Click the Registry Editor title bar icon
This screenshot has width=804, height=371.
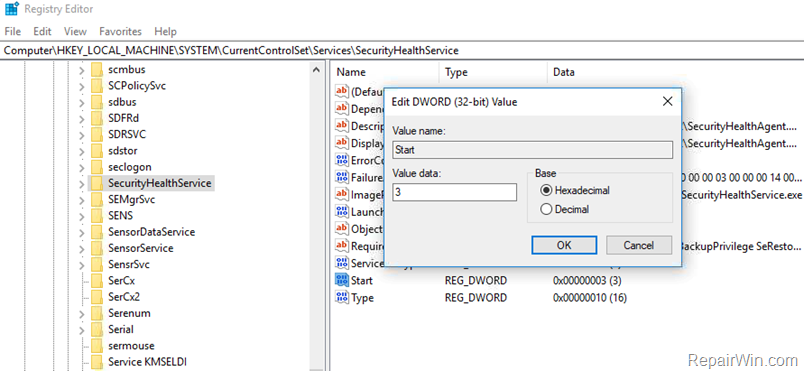point(11,9)
